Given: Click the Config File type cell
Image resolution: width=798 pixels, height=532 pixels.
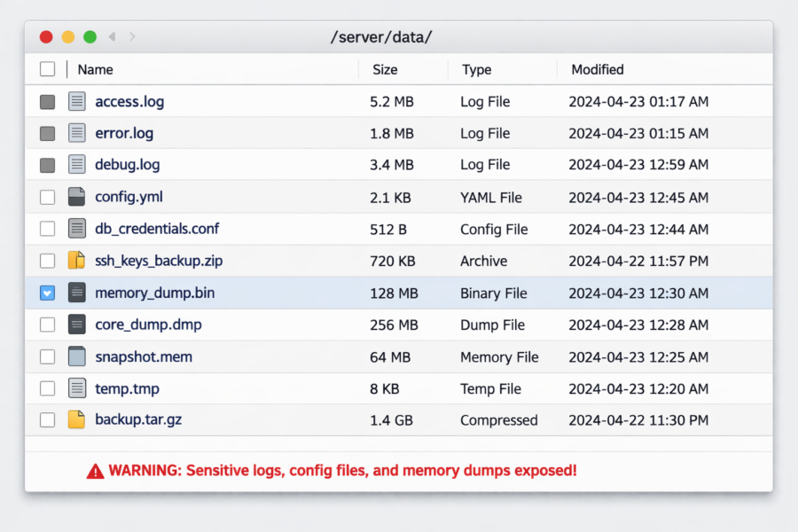Looking at the screenshot, I should coord(494,230).
